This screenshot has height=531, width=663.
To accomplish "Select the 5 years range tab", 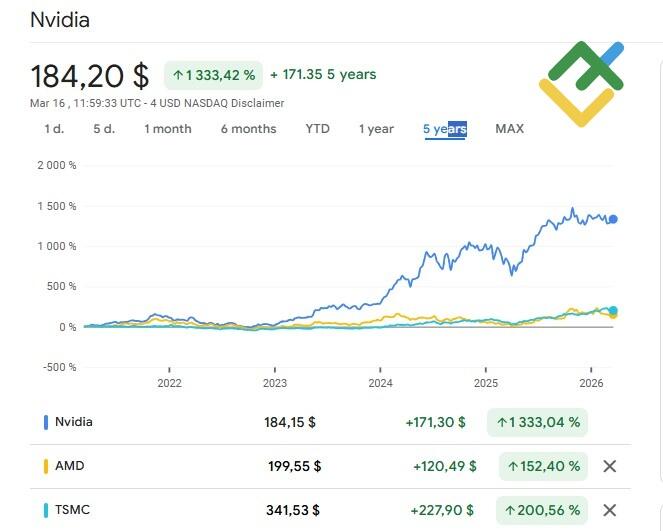I will tap(445, 129).
